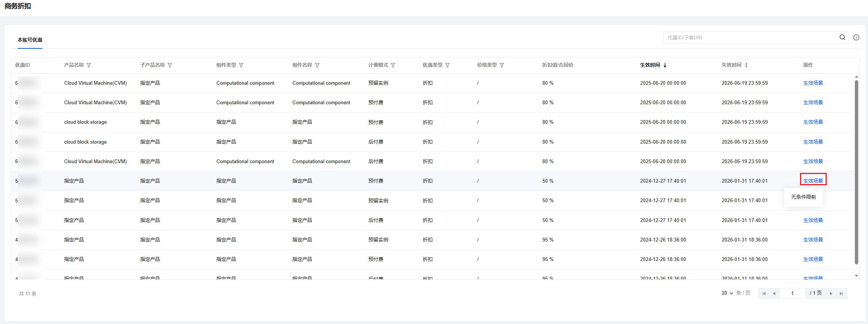Sort table by 生效时间 column
This screenshot has width=868, height=324.
pos(665,65)
